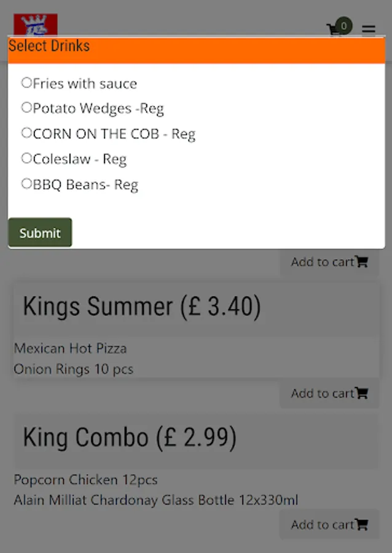
Task: Open the hamburger menu icon
Action: point(368,29)
